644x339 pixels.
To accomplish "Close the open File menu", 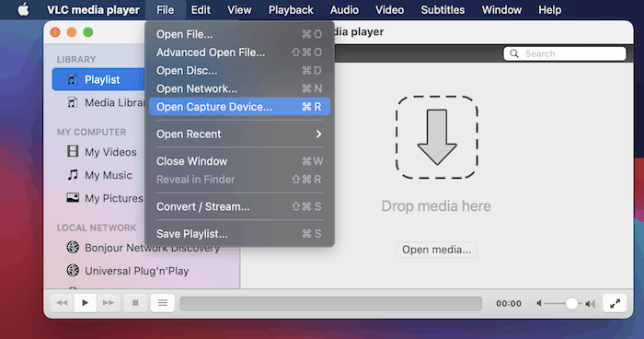I will [165, 10].
